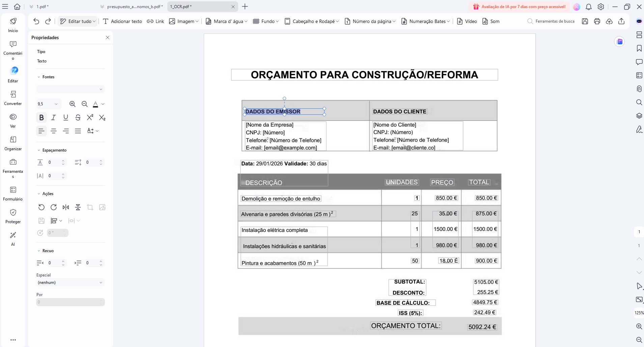This screenshot has width=644, height=347.
Task: Enable underline for the text
Action: click(65, 117)
